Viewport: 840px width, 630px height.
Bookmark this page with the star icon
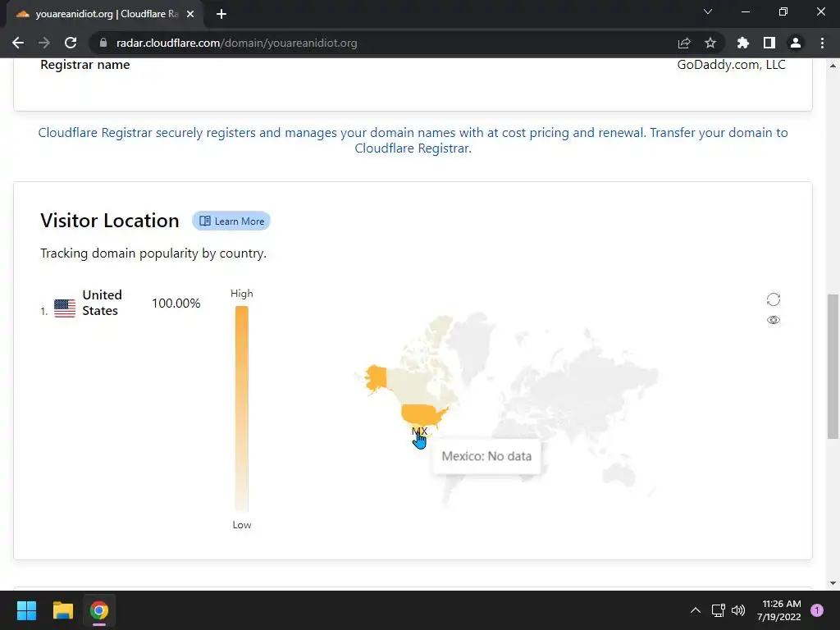710,43
